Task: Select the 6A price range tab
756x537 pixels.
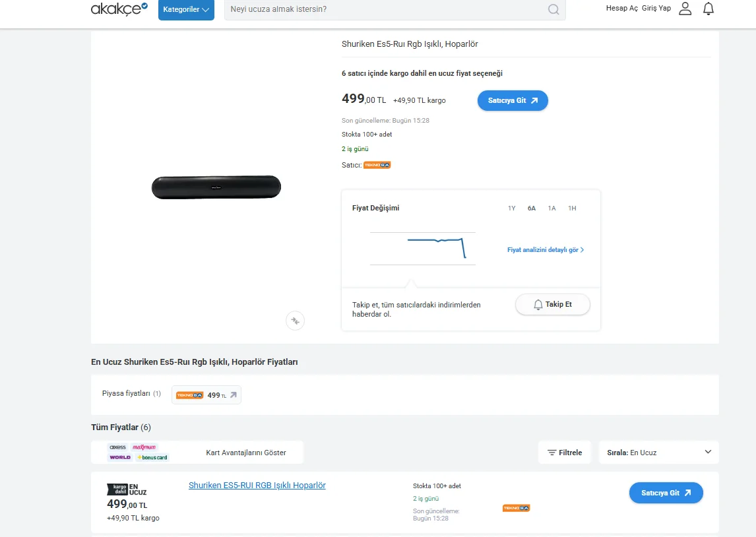Action: click(531, 208)
